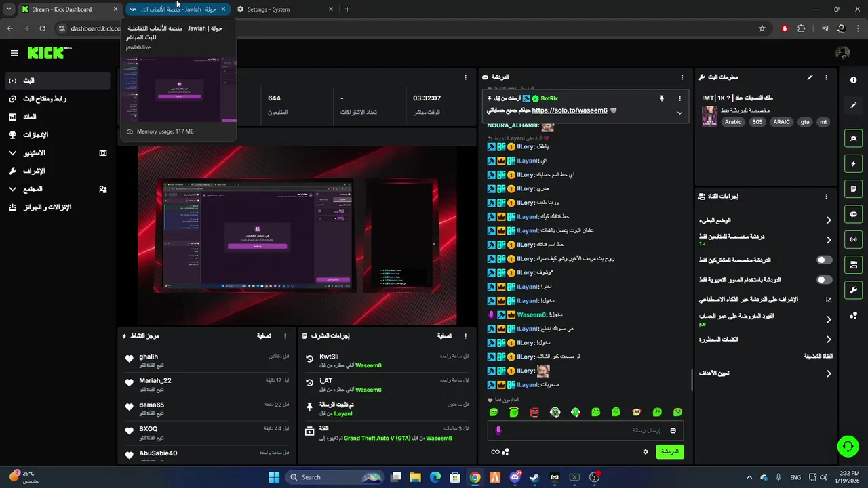The height and width of the screenshot is (488, 868).
Task: Open the hamburger menu beside the Kick logo
Action: tap(14, 53)
